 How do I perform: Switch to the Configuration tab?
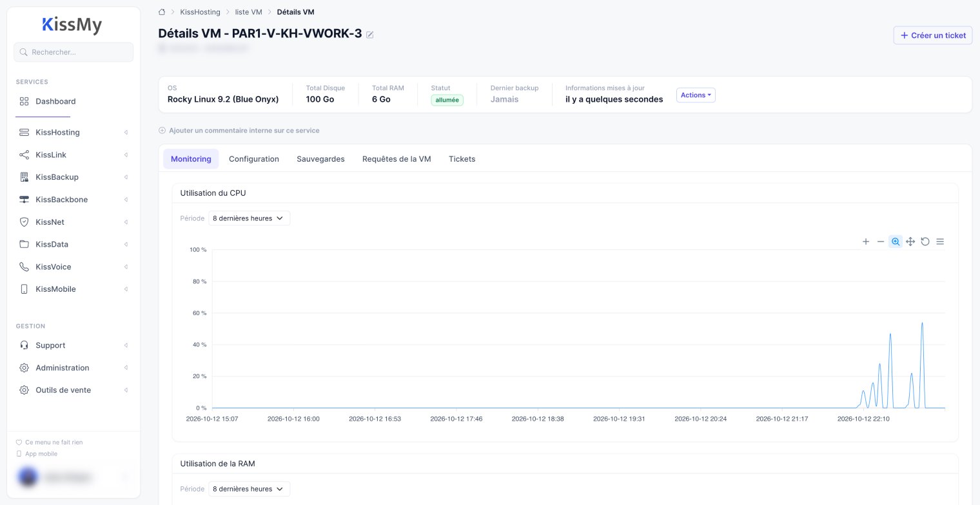(254, 159)
